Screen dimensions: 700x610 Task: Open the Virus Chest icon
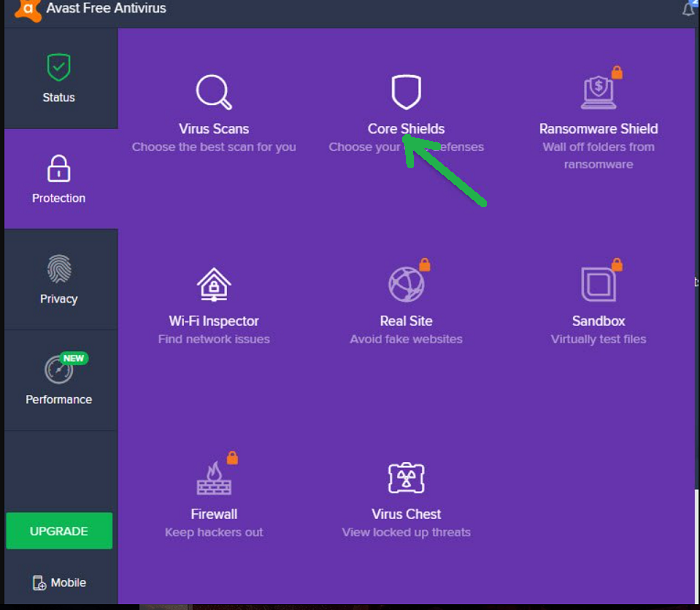point(406,478)
